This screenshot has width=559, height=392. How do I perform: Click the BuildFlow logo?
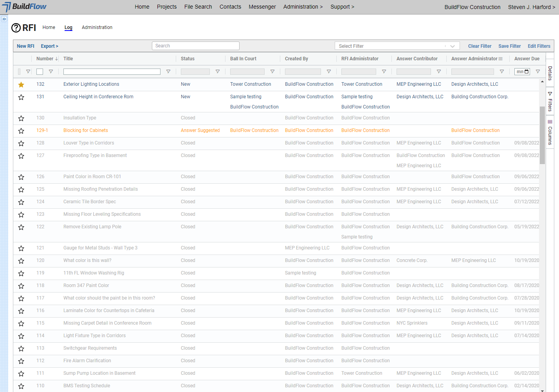24,7
